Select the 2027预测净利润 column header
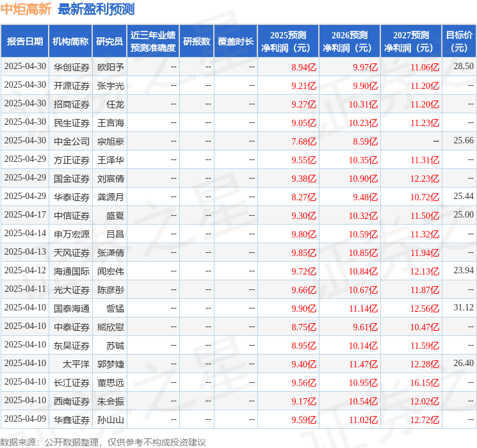The width and height of the screenshot is (477, 448). 411,42
